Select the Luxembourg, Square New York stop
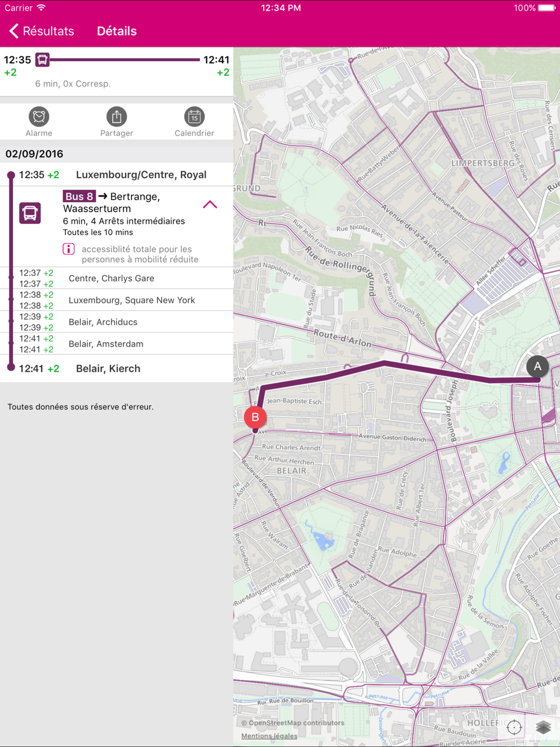The image size is (560, 747). tap(132, 300)
